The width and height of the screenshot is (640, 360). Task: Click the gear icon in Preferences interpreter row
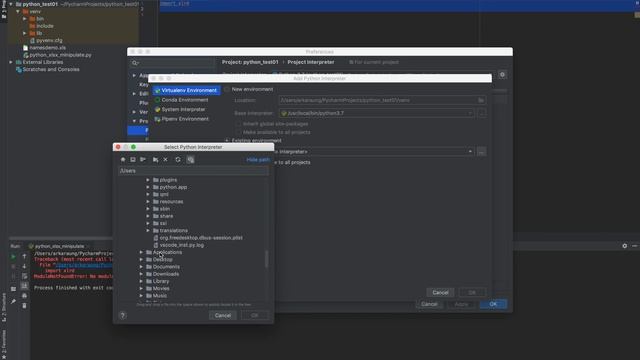tap(502, 75)
